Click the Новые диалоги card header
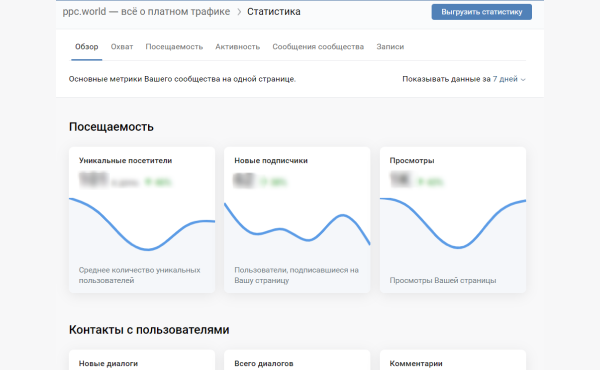Image resolution: width=600 pixels, height=370 pixels. [108, 363]
